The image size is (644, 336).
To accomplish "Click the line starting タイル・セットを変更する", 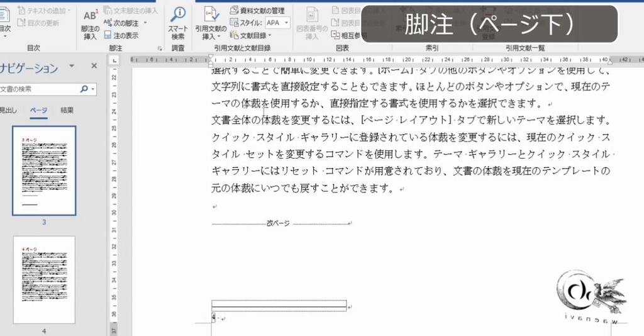I will coord(411,154).
